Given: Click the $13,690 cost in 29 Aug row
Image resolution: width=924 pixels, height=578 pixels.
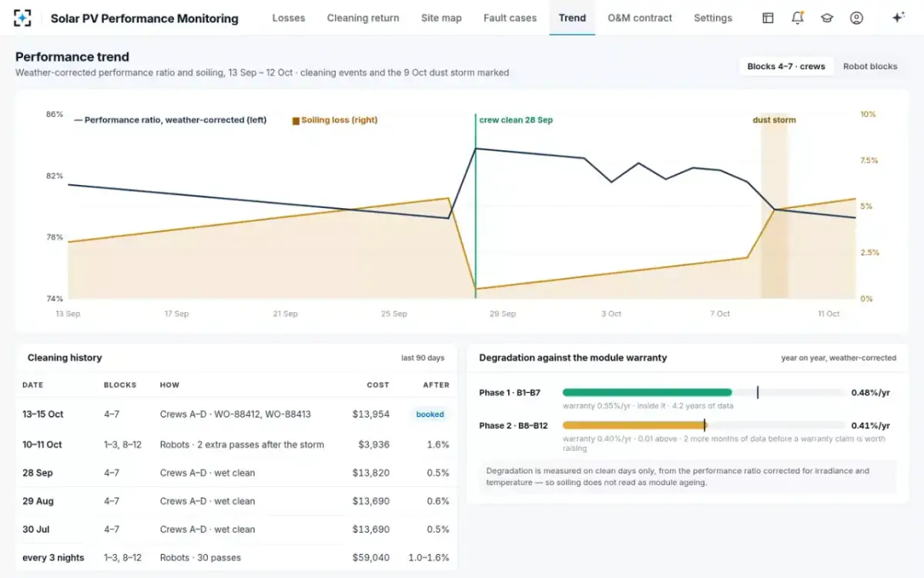Looking at the screenshot, I should click(x=371, y=501).
